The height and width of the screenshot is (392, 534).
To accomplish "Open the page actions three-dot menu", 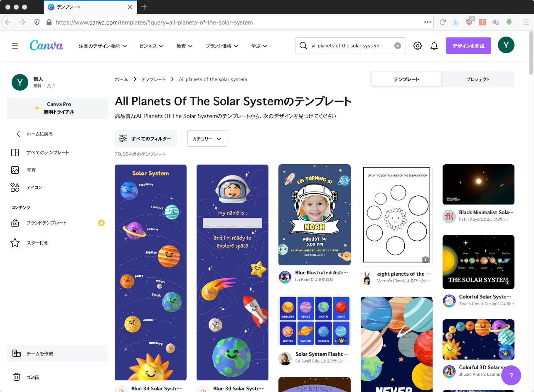I will click(x=428, y=22).
